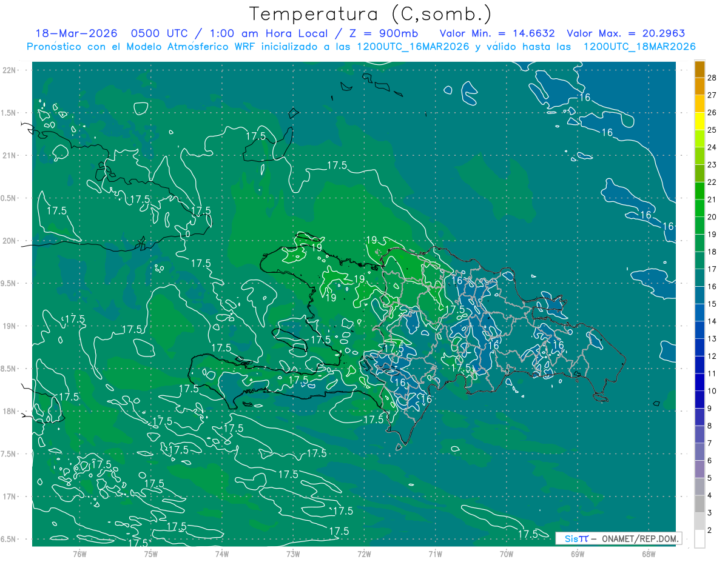Screen dimensions: 728x562
Task: Click the 18N latitude label
Action: pos(10,411)
